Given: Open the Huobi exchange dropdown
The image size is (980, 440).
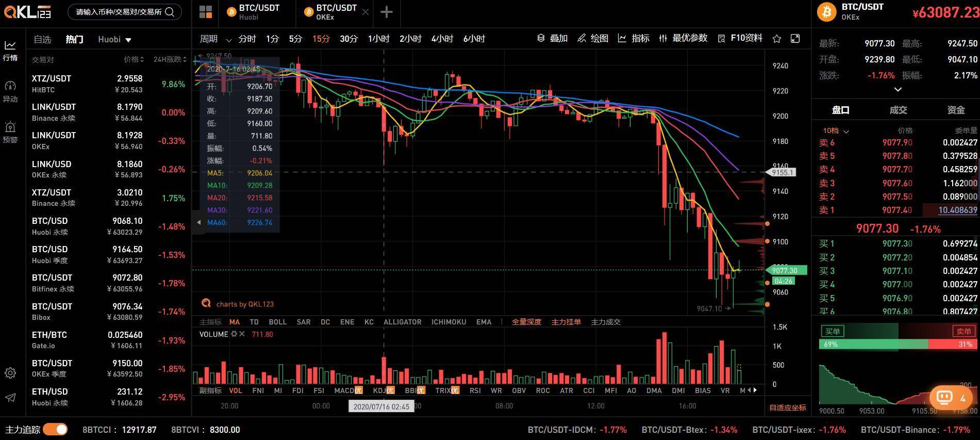Looking at the screenshot, I should coord(114,40).
